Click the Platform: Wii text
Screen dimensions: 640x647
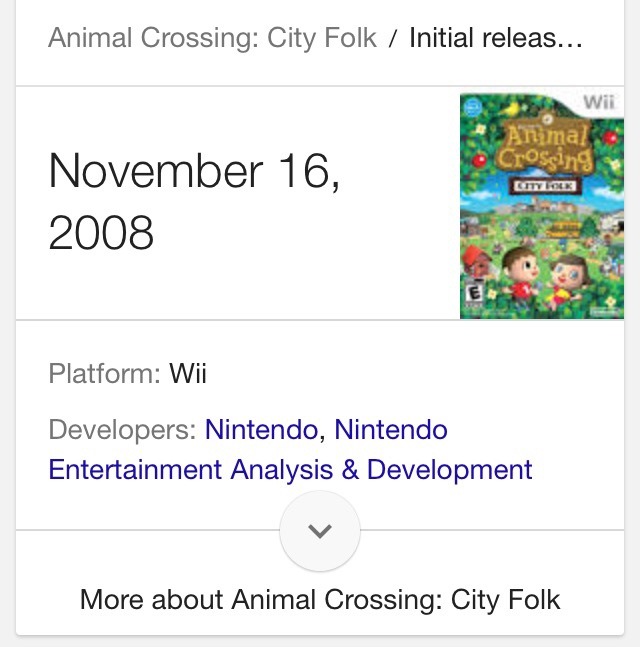pyautogui.click(x=128, y=374)
